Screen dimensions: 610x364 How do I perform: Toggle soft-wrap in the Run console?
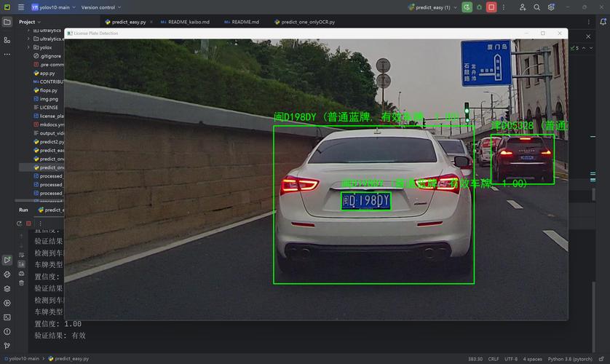[x=20, y=253]
